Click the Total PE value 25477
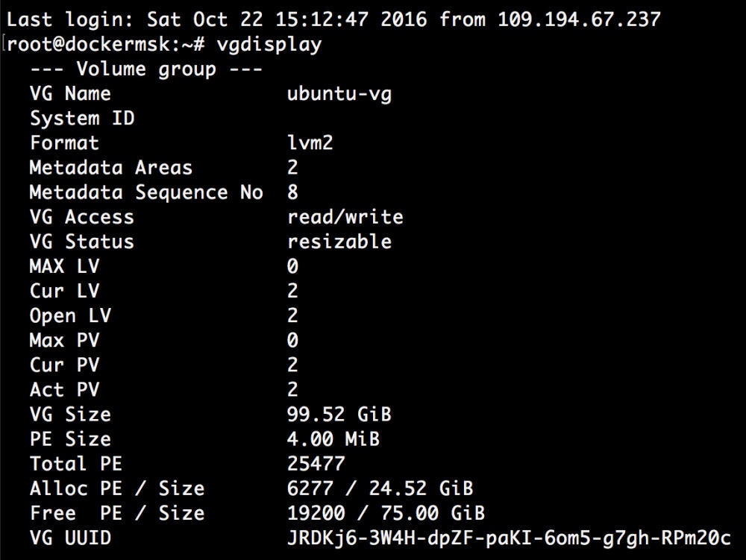746x560 pixels. click(316, 463)
